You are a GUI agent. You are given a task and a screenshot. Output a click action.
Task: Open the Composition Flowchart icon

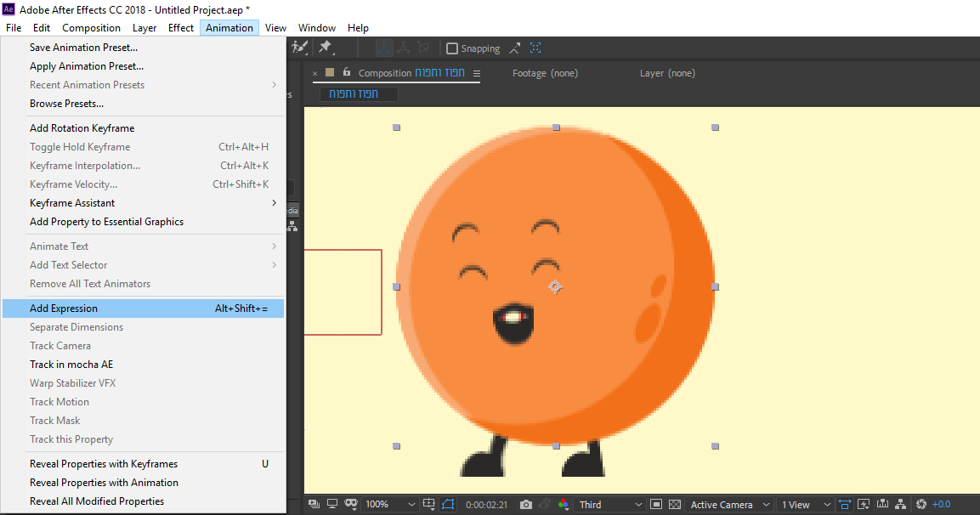[x=901, y=505]
